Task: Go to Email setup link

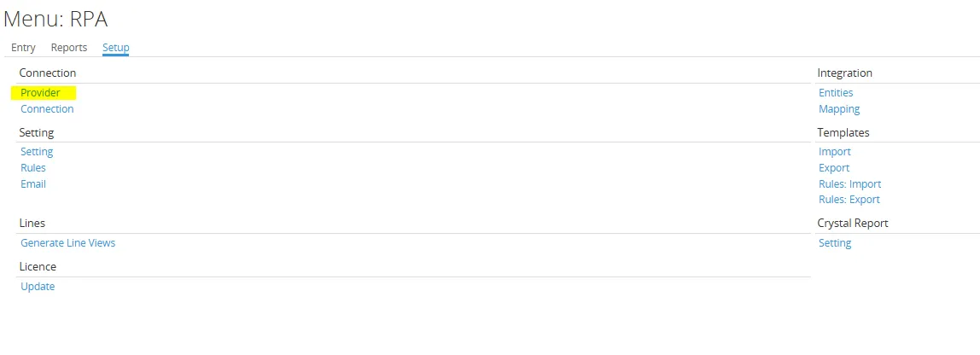Action: [33, 184]
